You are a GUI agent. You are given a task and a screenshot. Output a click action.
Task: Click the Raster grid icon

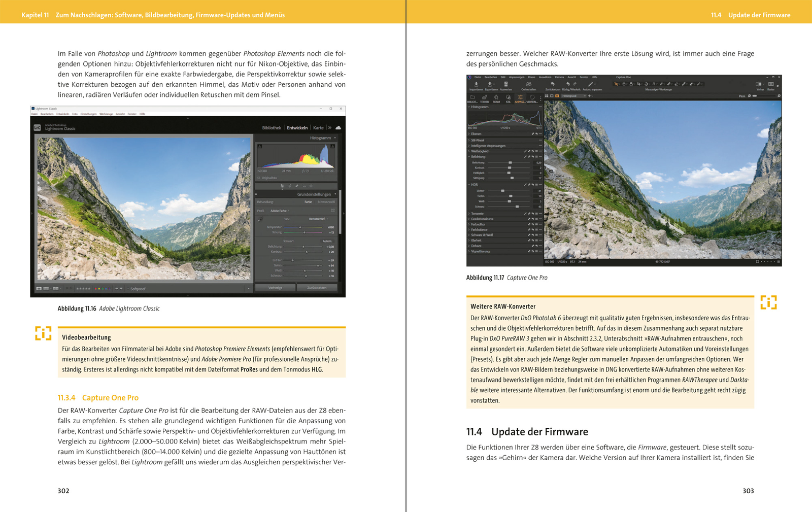coord(771,84)
